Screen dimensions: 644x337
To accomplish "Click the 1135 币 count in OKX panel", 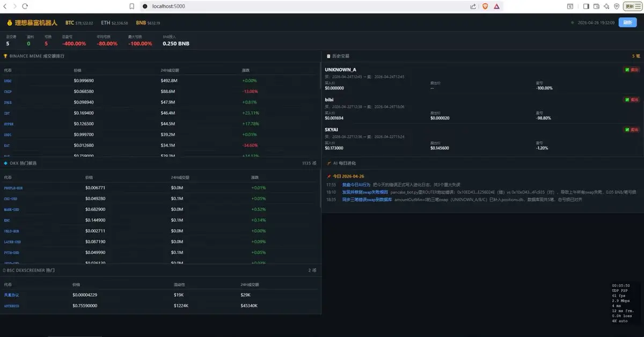I will point(310,163).
